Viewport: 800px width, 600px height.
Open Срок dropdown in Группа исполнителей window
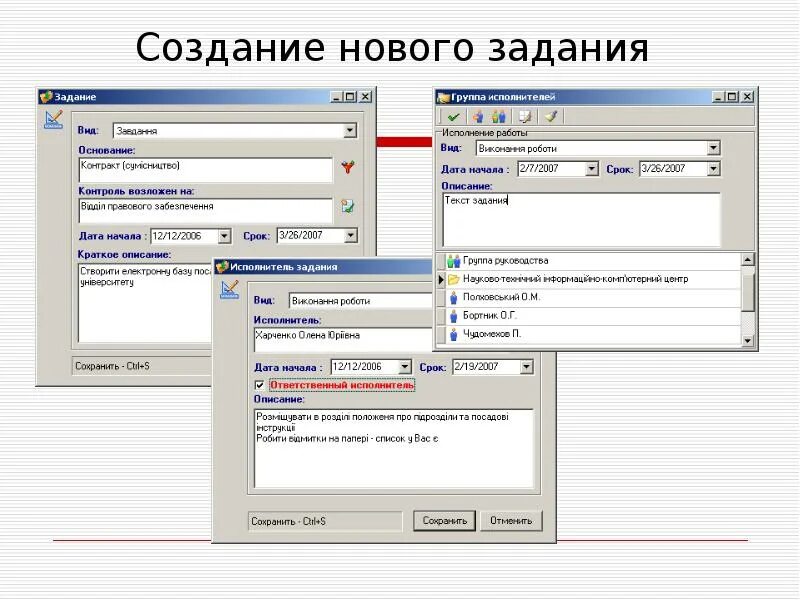pos(713,168)
